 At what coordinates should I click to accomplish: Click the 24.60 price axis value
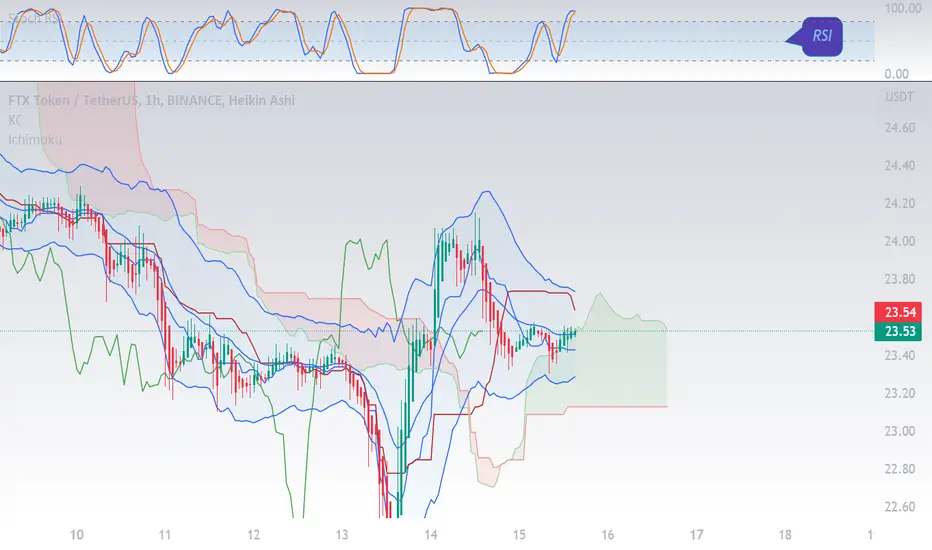coord(899,128)
